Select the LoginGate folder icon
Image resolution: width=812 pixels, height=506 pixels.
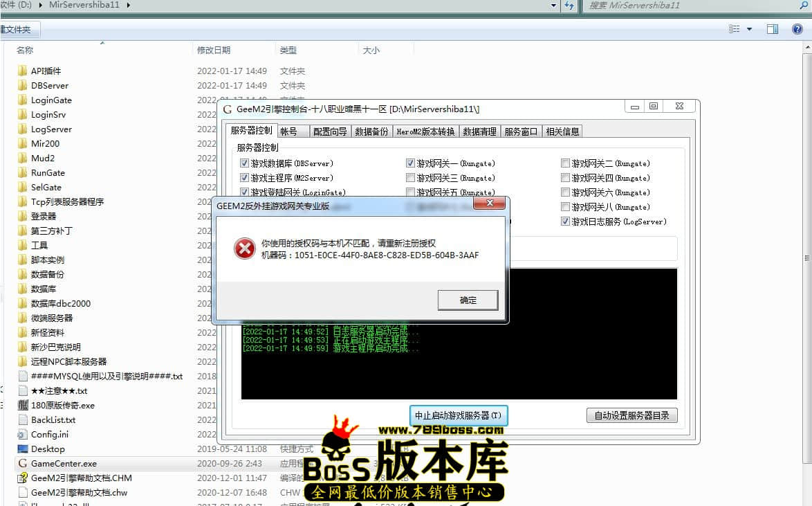tap(22, 100)
